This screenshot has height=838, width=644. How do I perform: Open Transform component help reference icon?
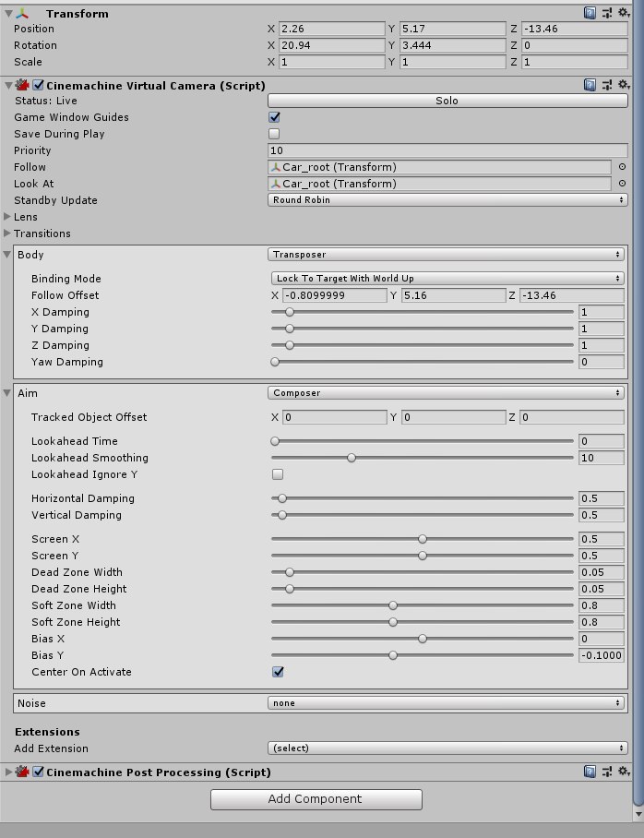[590, 13]
